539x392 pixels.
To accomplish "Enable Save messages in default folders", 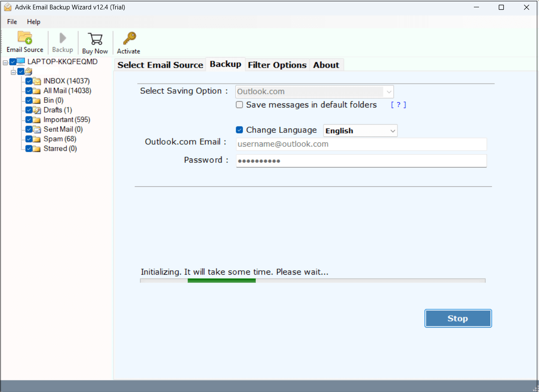I will pos(239,105).
